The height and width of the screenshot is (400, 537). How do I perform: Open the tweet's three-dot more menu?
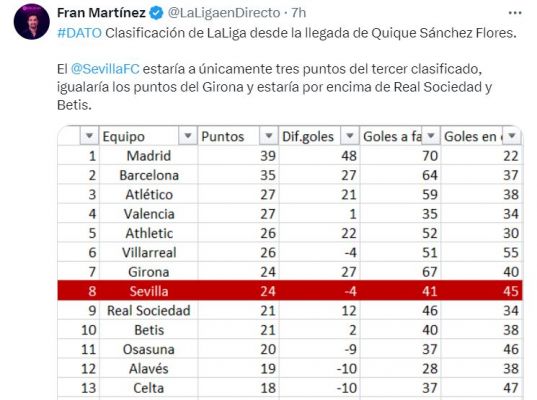coord(515,13)
